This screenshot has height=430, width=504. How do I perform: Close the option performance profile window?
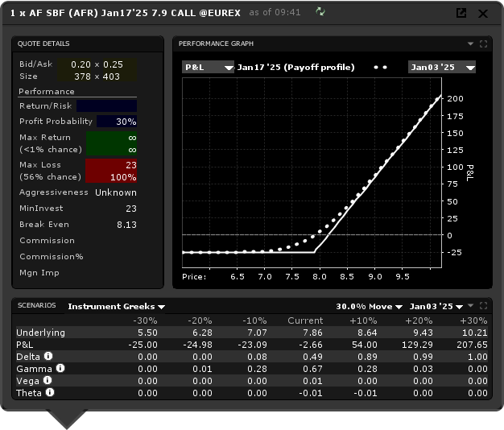pyautogui.click(x=483, y=13)
